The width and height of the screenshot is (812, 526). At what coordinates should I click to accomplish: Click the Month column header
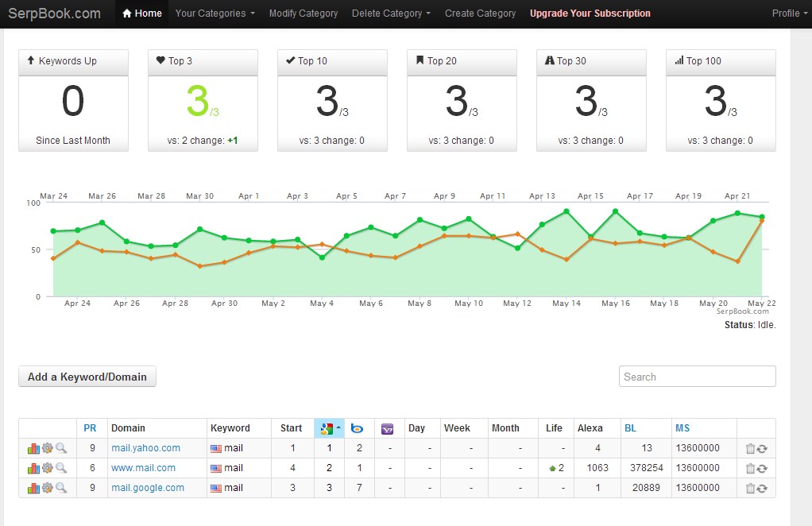tap(505, 428)
